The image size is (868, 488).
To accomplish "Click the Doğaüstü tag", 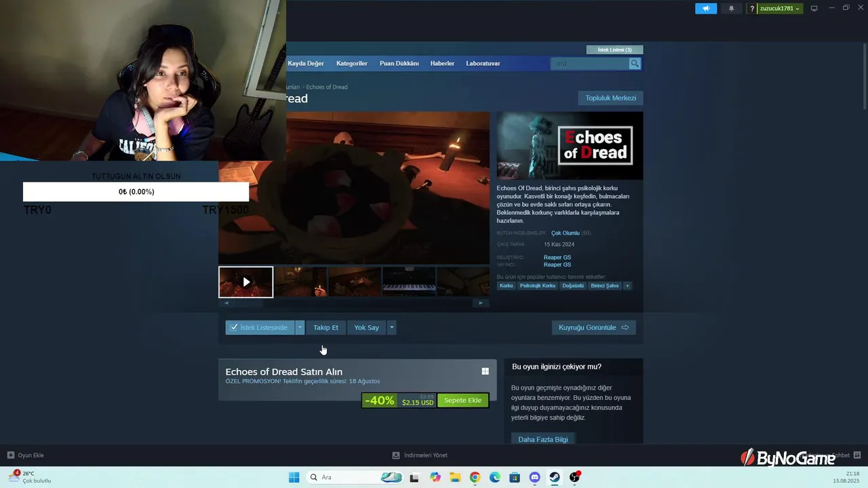I will (x=573, y=286).
